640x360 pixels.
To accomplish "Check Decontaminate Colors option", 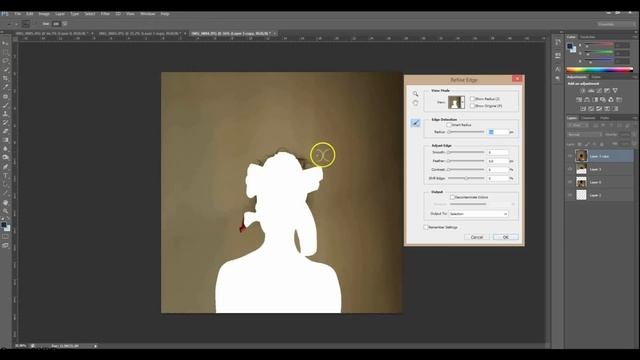I will 452,197.
